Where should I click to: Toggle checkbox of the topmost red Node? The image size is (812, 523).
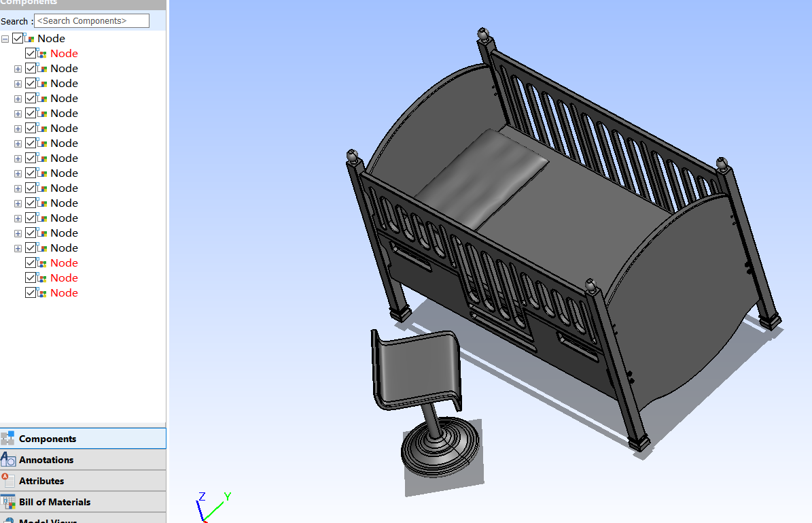[31, 54]
